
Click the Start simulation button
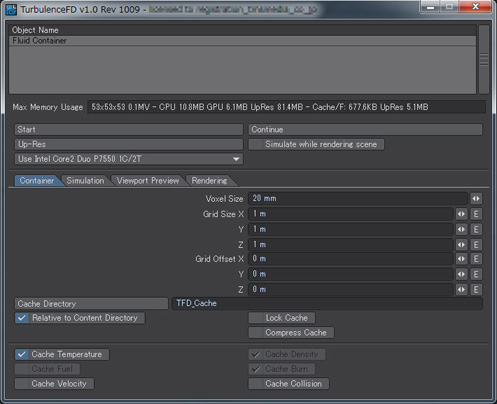(129, 129)
